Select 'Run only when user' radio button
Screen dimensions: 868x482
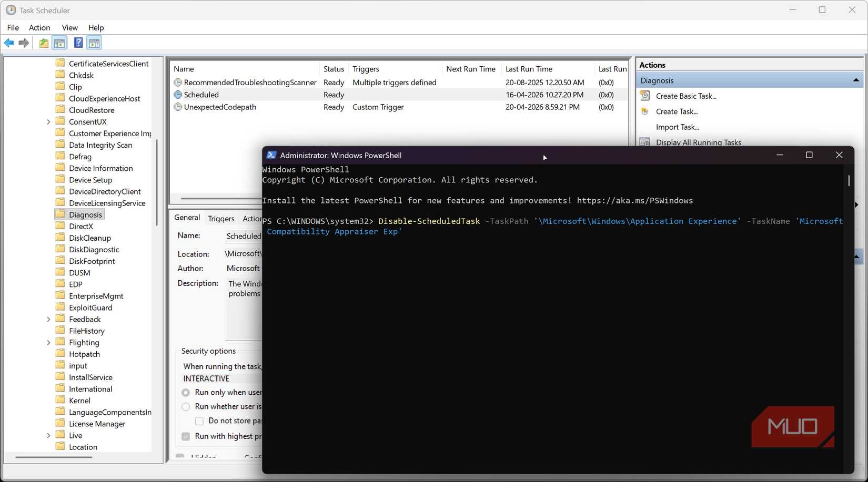[186, 393]
